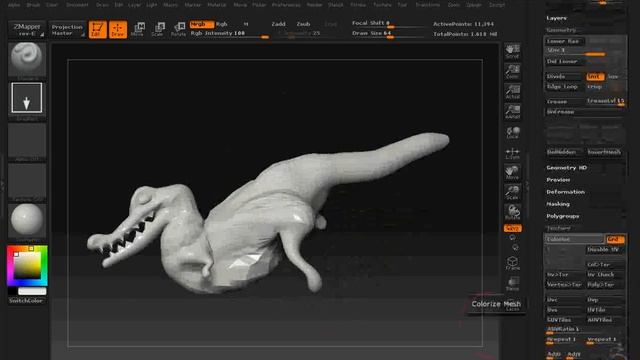The width and height of the screenshot is (640, 360).
Task: Click the Divide button
Action: click(x=565, y=77)
